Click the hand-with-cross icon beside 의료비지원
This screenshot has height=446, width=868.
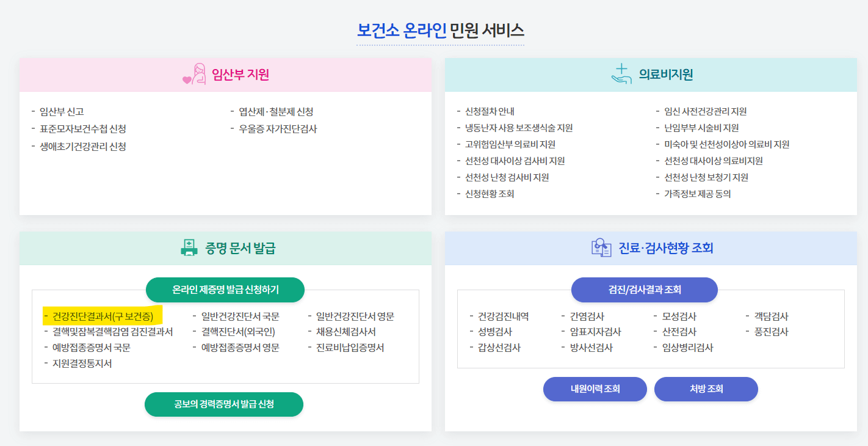pyautogui.click(x=621, y=73)
